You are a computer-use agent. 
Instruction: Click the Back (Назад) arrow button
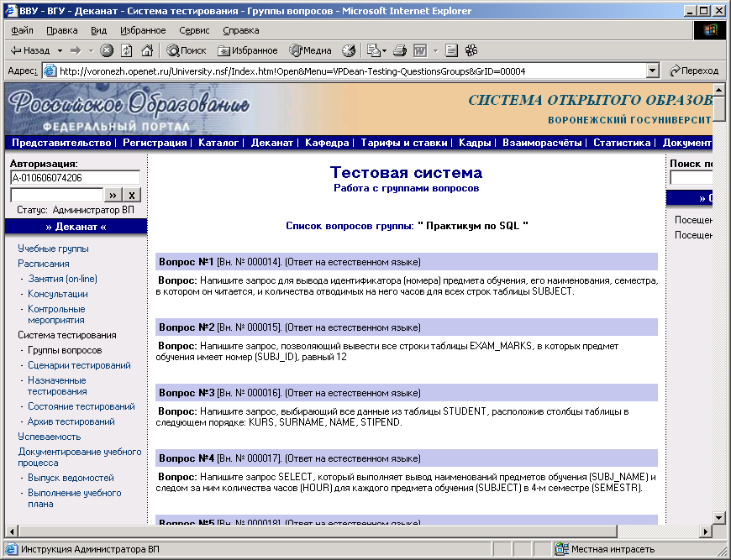pos(30,50)
